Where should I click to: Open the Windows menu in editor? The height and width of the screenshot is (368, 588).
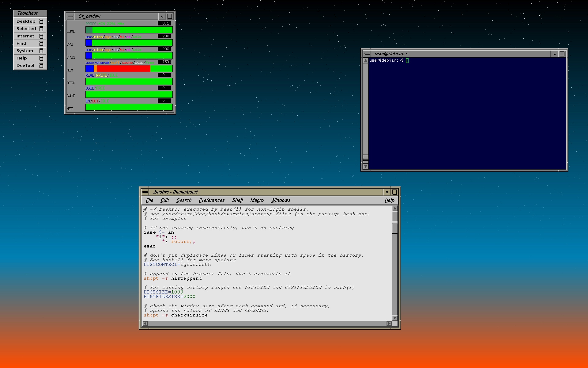click(x=280, y=200)
